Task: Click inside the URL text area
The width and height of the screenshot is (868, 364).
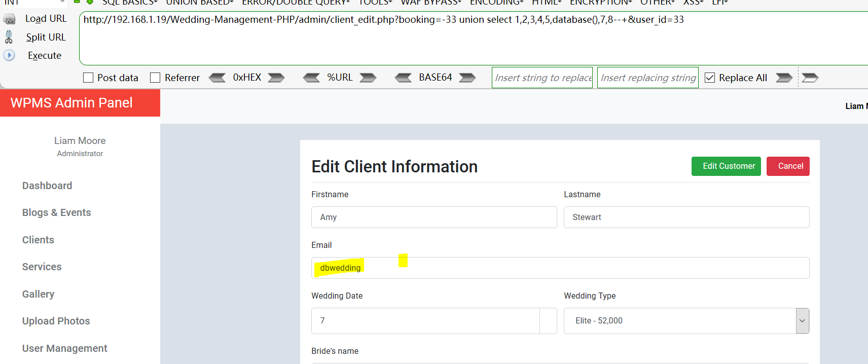Action: pyautogui.click(x=474, y=39)
